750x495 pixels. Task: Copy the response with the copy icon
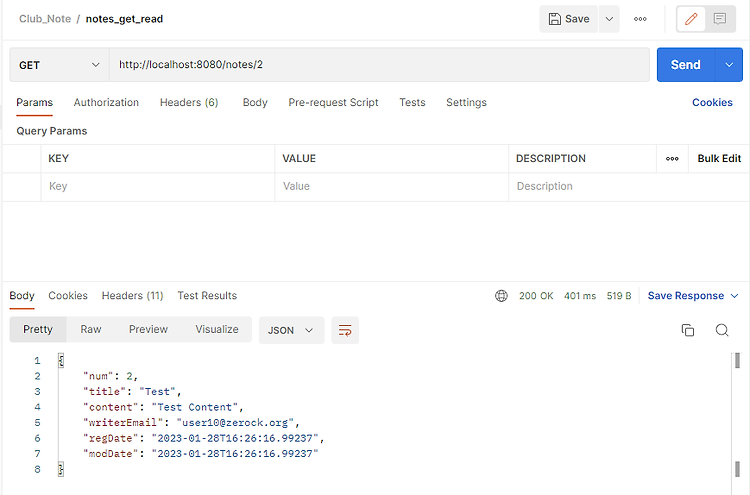pyautogui.click(x=688, y=330)
